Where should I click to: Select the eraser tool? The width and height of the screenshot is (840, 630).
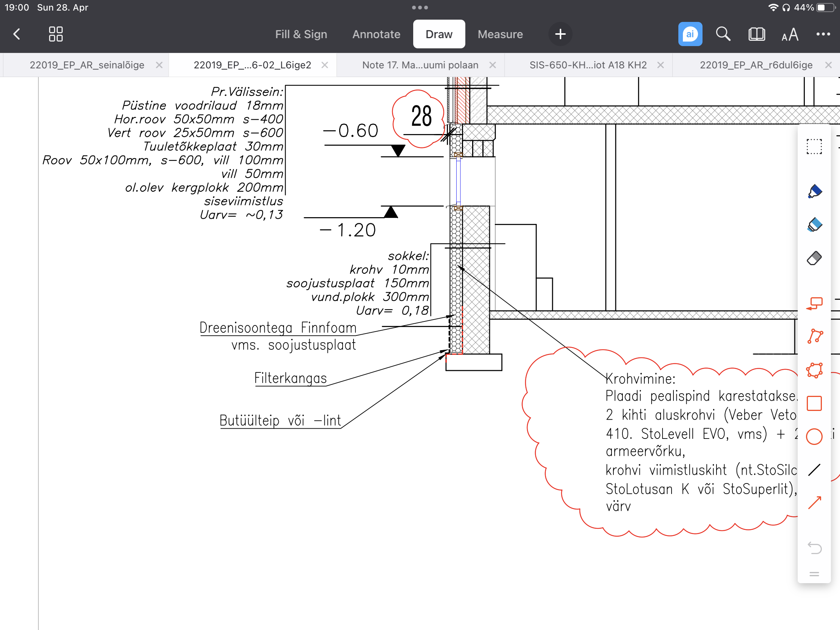pyautogui.click(x=814, y=258)
